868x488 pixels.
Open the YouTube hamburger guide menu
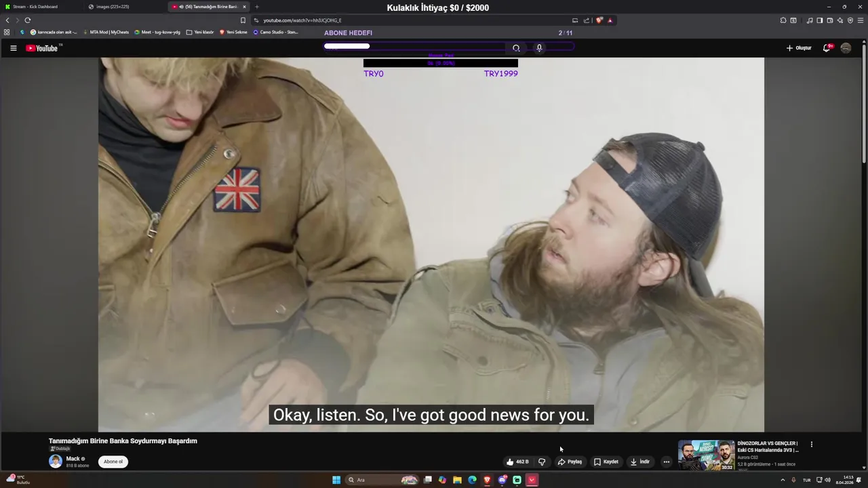coord(13,48)
